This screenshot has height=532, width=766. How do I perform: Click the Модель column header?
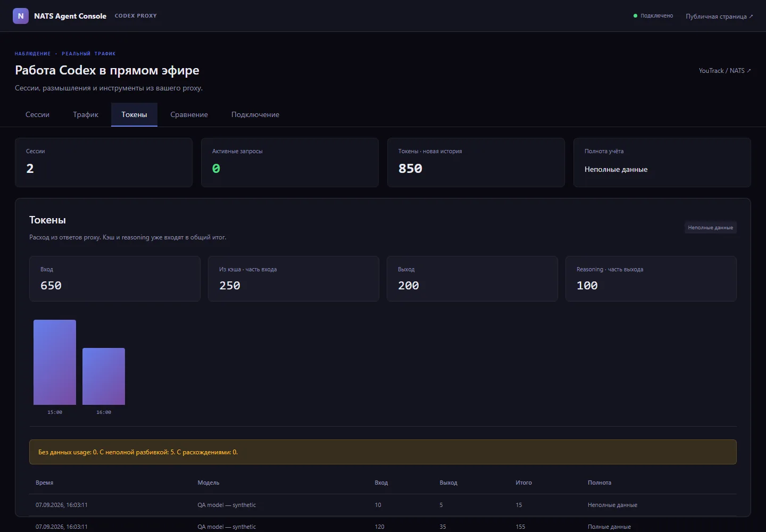[x=209, y=483]
